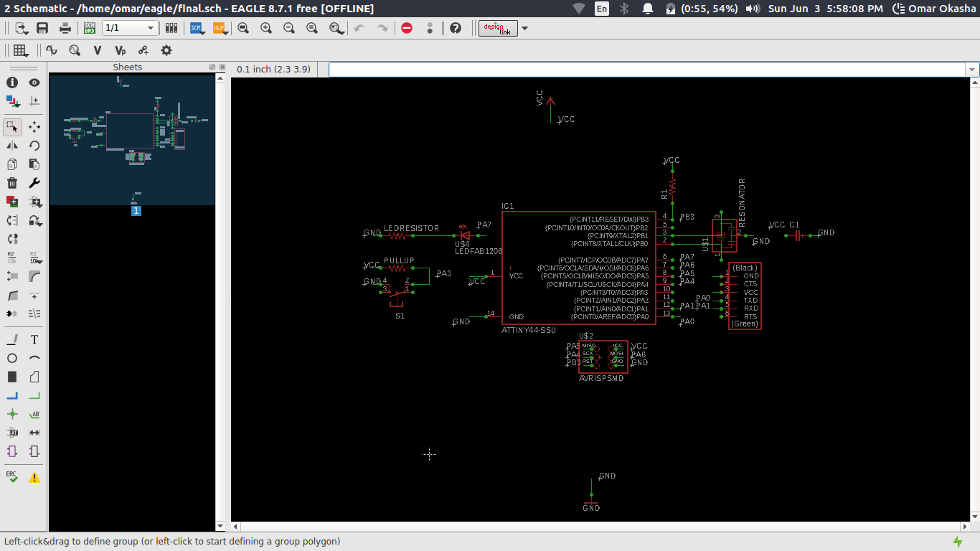
Task: Select the Change wrench tool
Action: tap(34, 183)
